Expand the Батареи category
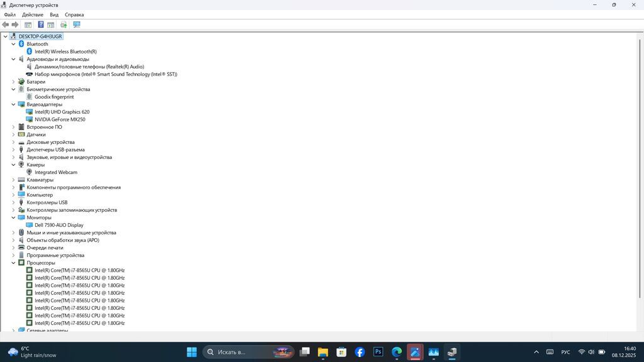The image size is (644, 362). pyautogui.click(x=13, y=82)
